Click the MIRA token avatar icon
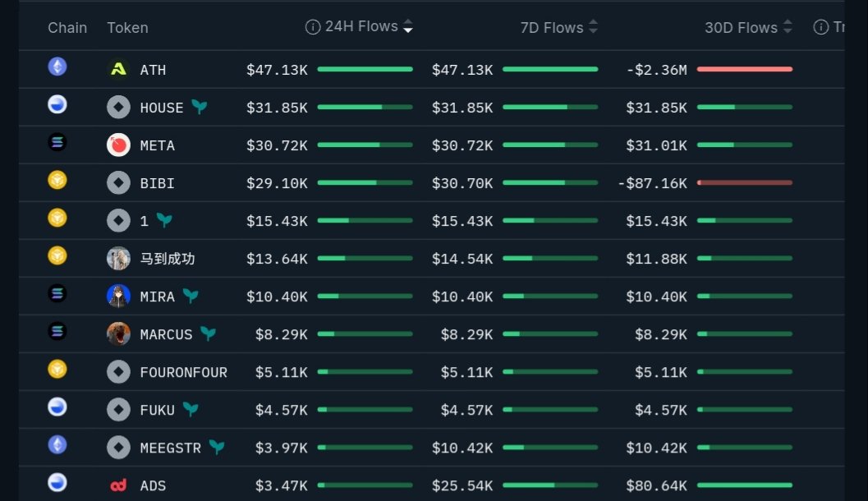 118,296
